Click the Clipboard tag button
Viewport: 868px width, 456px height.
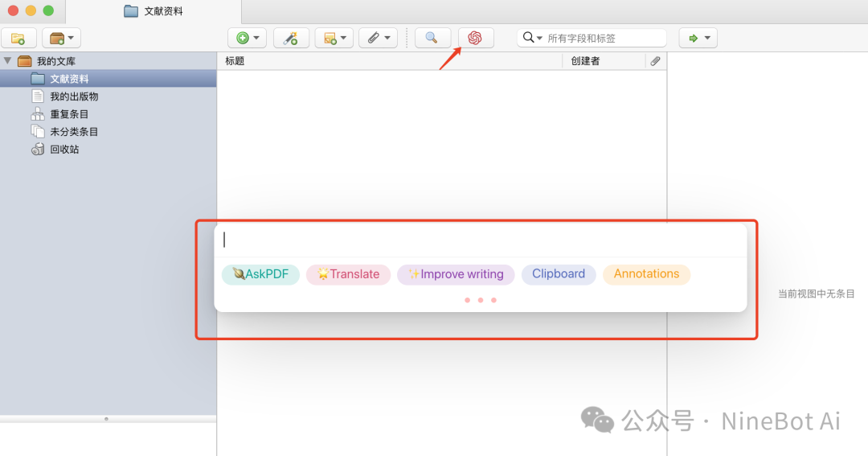coord(559,274)
